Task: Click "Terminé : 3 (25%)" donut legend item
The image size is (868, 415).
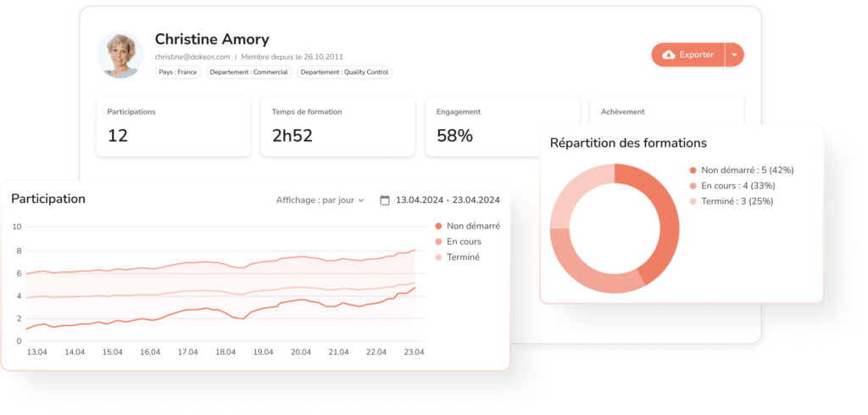Action: [735, 201]
